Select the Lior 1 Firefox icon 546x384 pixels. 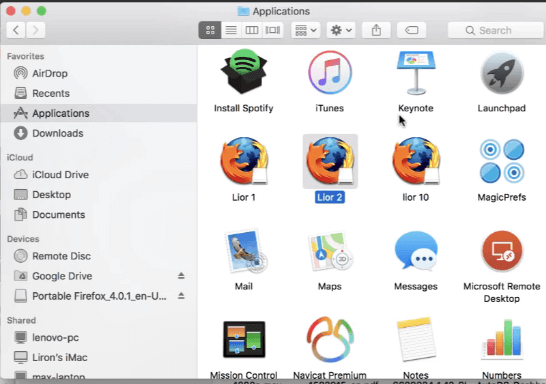pos(244,161)
